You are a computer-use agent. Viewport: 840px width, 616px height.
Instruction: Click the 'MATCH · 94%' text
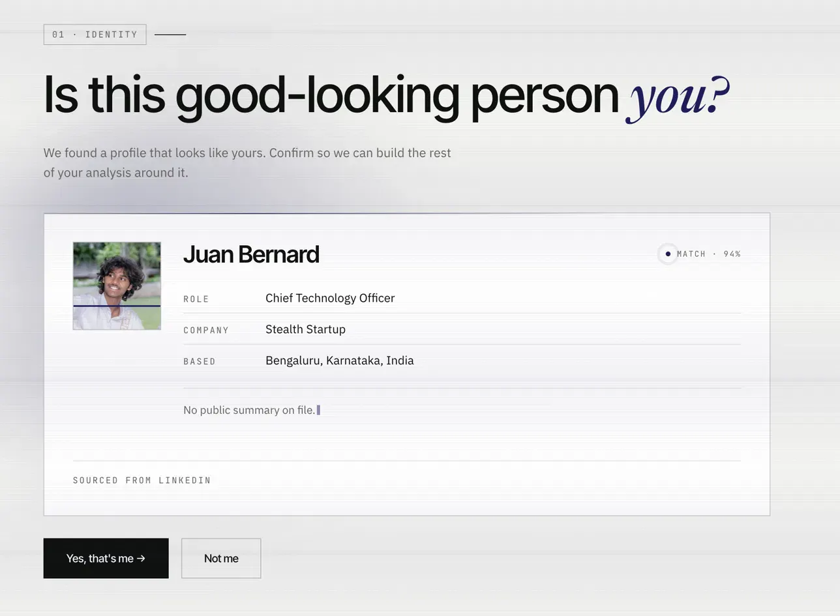pyautogui.click(x=709, y=254)
